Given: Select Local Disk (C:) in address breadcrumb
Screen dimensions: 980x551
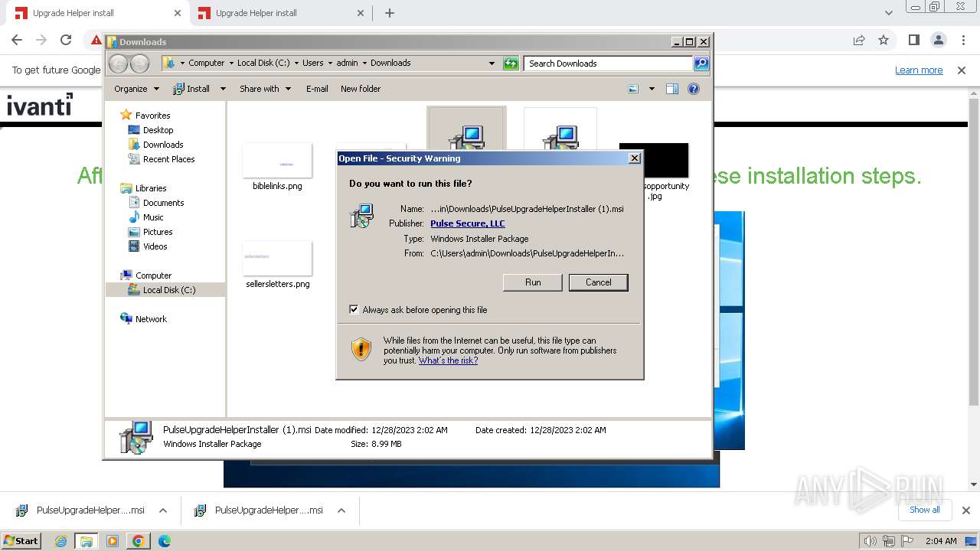Looking at the screenshot, I should pyautogui.click(x=263, y=63).
